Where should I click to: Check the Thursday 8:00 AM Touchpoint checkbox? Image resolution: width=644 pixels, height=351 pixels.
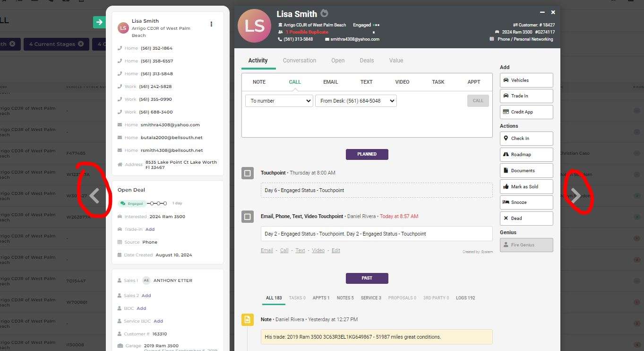pos(248,173)
